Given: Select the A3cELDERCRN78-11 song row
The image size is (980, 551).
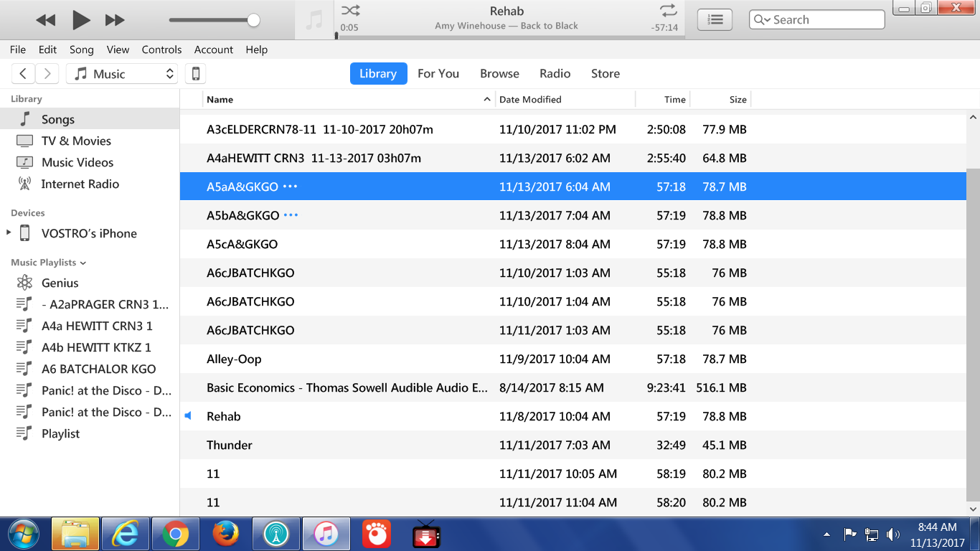Looking at the screenshot, I should pos(573,129).
